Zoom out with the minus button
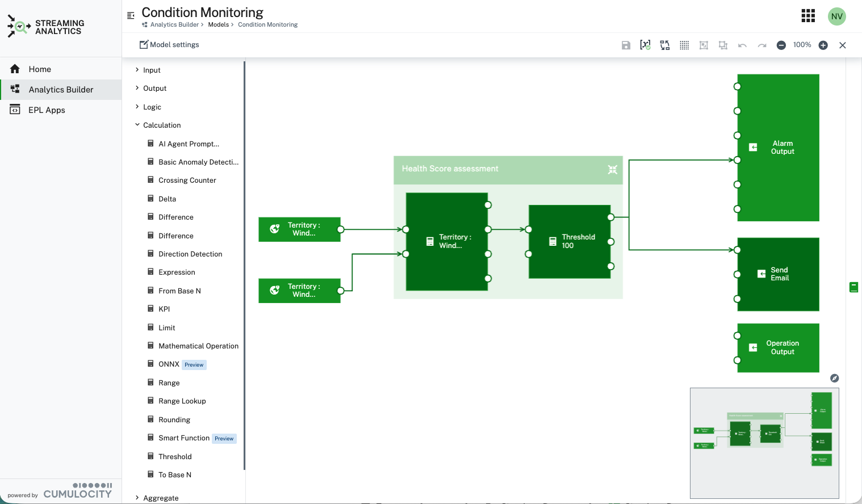The height and width of the screenshot is (504, 862). point(781,45)
